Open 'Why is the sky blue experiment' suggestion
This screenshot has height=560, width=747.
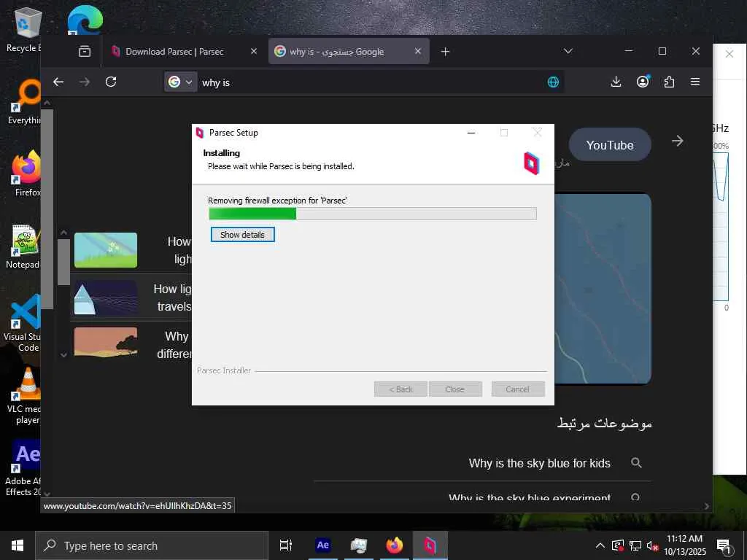530,497
